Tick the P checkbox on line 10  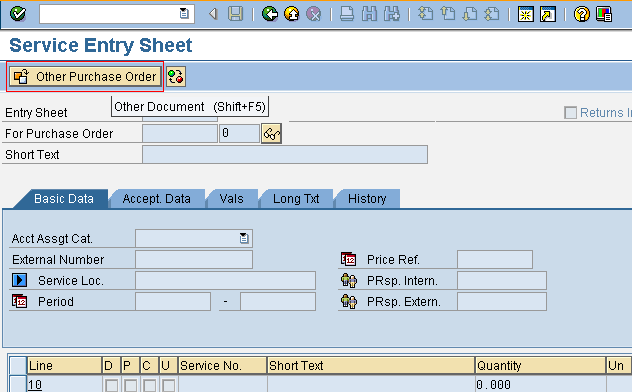pyautogui.click(x=130, y=386)
